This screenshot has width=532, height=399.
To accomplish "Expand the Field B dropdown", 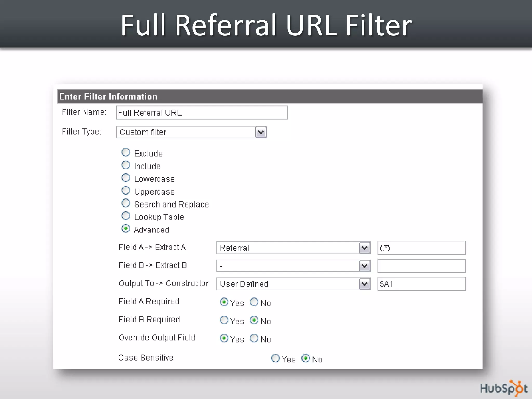I will (364, 266).
